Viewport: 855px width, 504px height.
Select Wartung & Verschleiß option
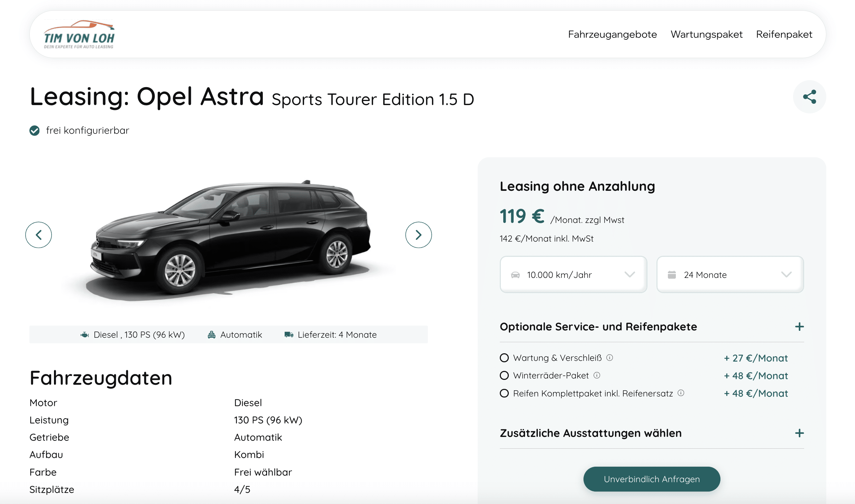pyautogui.click(x=504, y=358)
